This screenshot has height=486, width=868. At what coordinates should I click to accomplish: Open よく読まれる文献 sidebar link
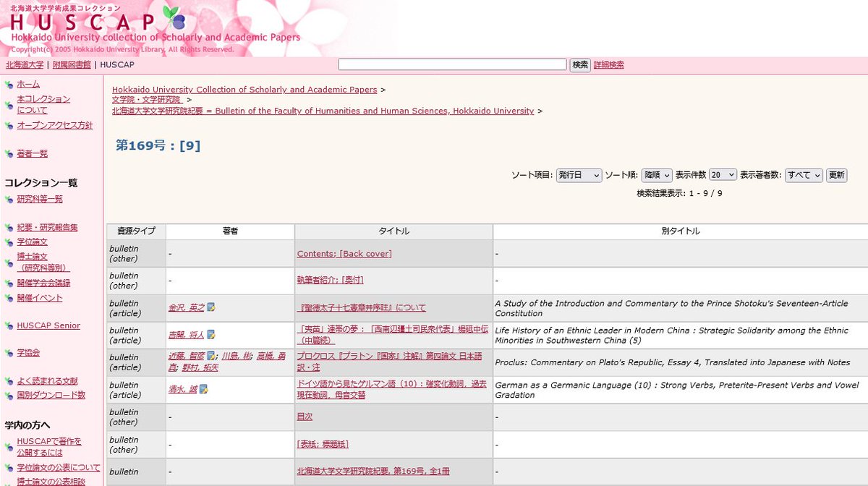coord(47,381)
